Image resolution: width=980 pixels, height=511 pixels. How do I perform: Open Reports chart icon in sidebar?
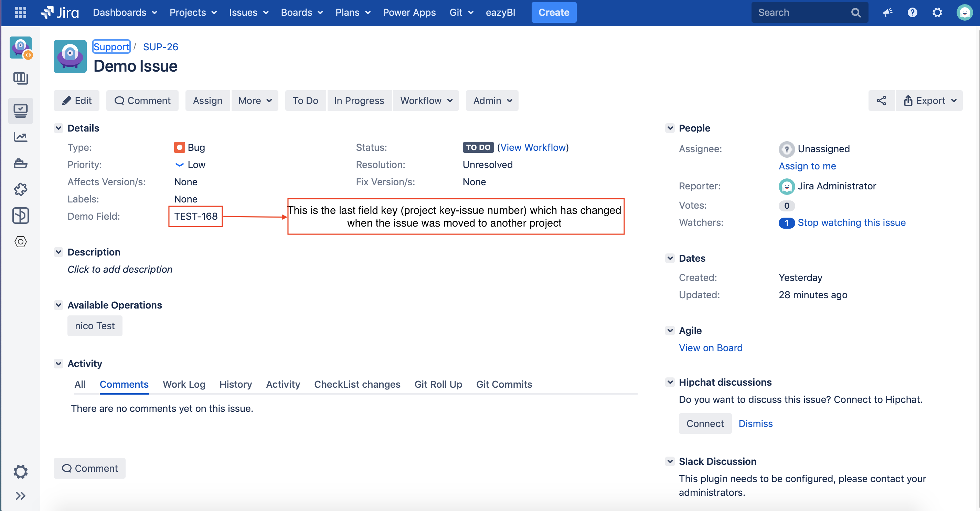click(21, 137)
